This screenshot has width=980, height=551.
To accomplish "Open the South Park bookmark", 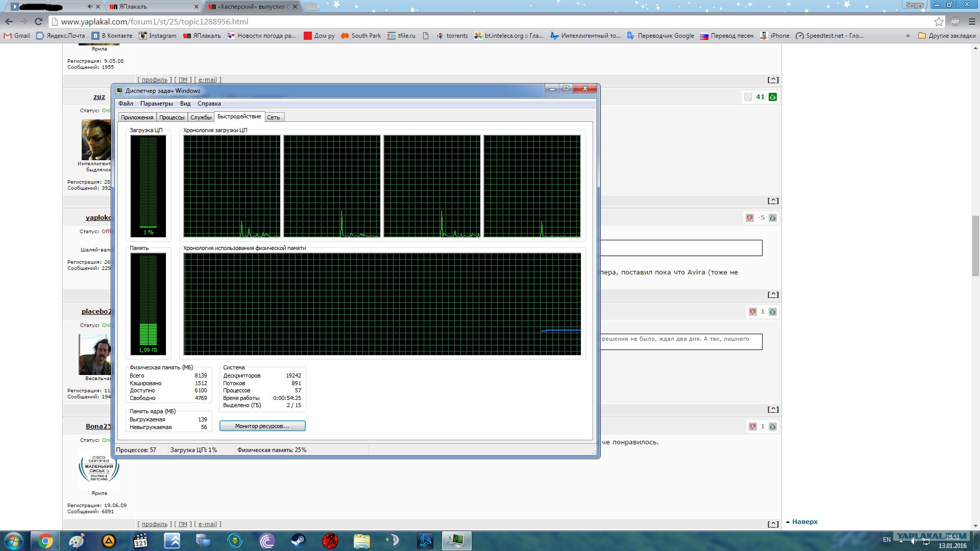I will (x=361, y=36).
